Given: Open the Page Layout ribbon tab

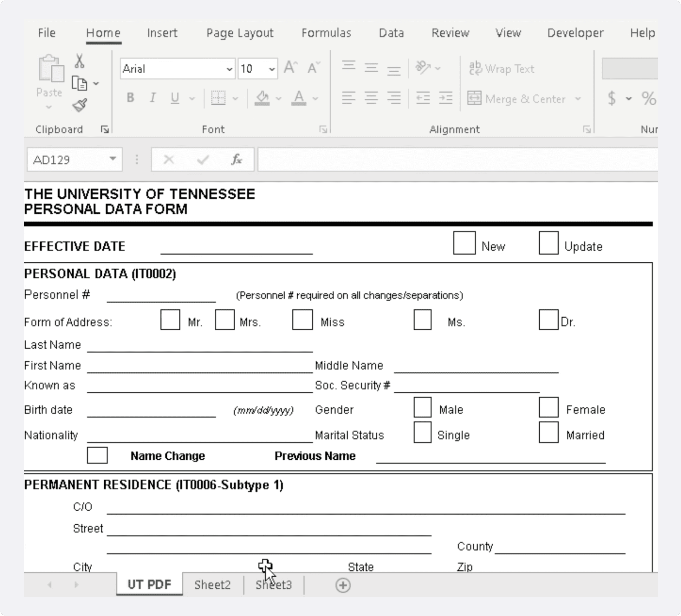Looking at the screenshot, I should point(239,33).
